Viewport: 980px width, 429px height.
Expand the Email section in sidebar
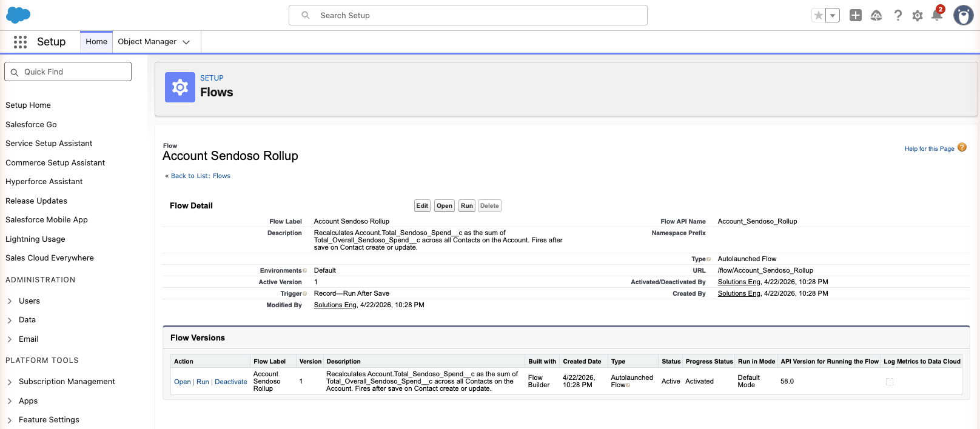coord(10,339)
